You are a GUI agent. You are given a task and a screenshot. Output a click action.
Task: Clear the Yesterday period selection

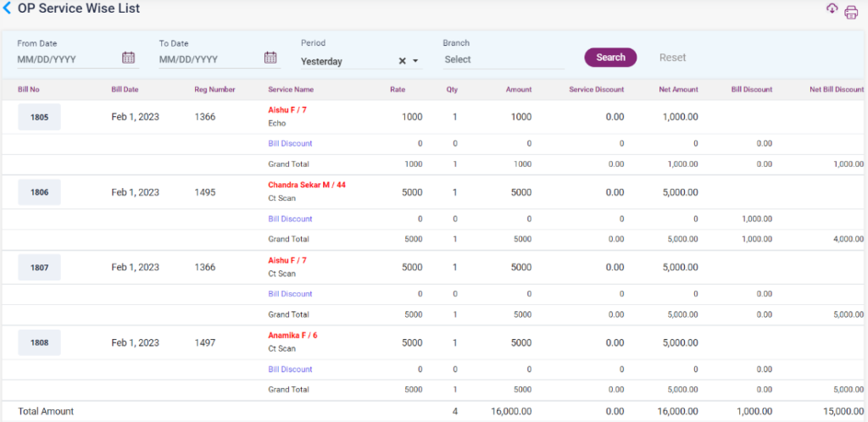click(x=402, y=61)
